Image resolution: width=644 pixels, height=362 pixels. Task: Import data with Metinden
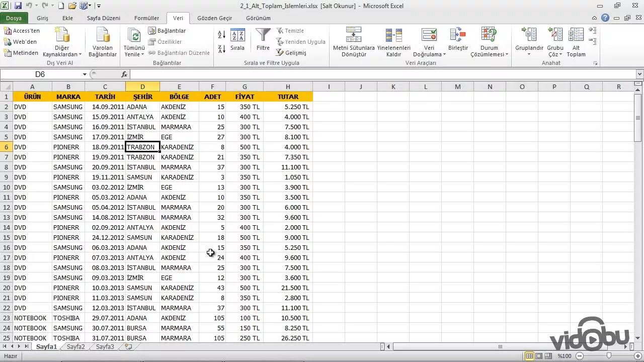pos(21,53)
